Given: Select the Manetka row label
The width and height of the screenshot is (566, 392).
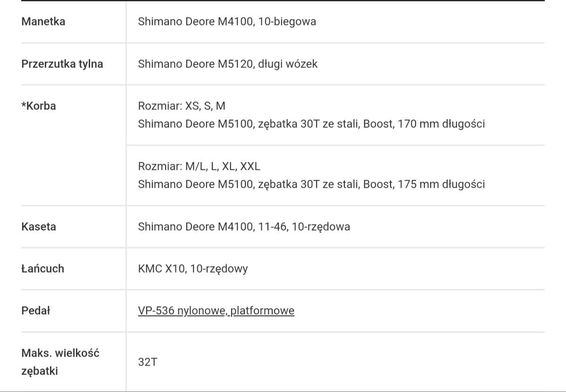Looking at the screenshot, I should coord(43,21).
